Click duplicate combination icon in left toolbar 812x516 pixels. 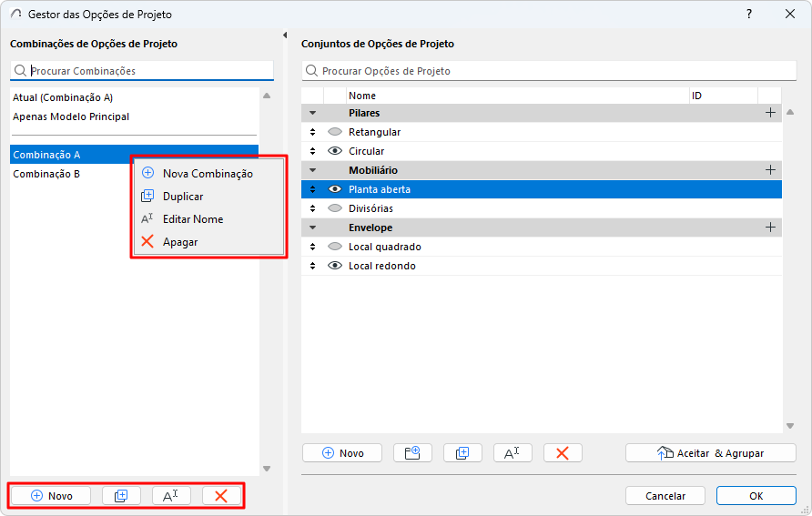tap(121, 495)
